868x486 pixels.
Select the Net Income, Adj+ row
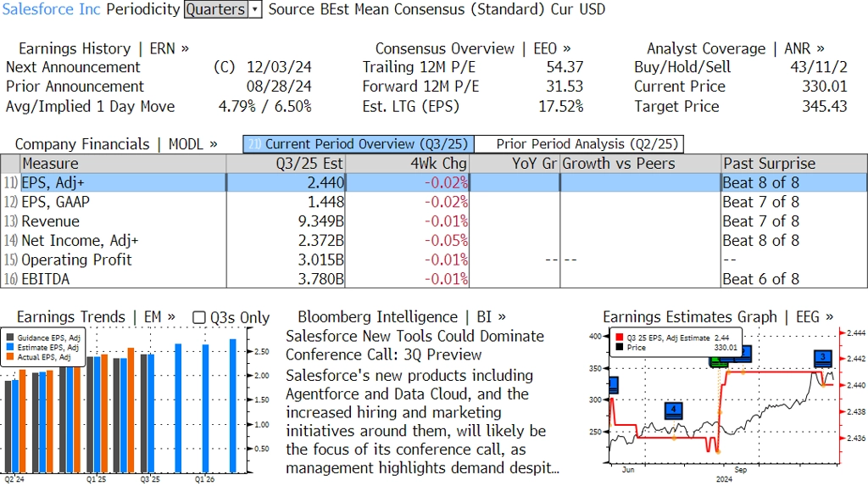click(x=434, y=241)
